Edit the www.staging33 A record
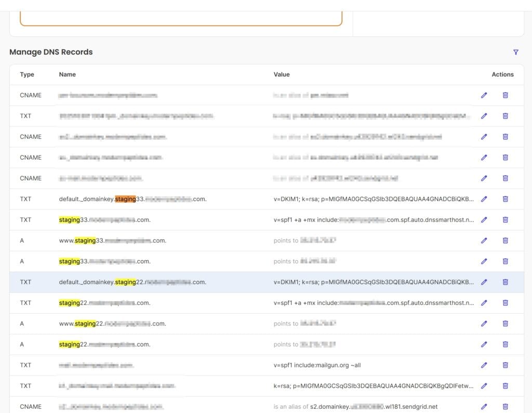The width and height of the screenshot is (532, 413). point(484,240)
